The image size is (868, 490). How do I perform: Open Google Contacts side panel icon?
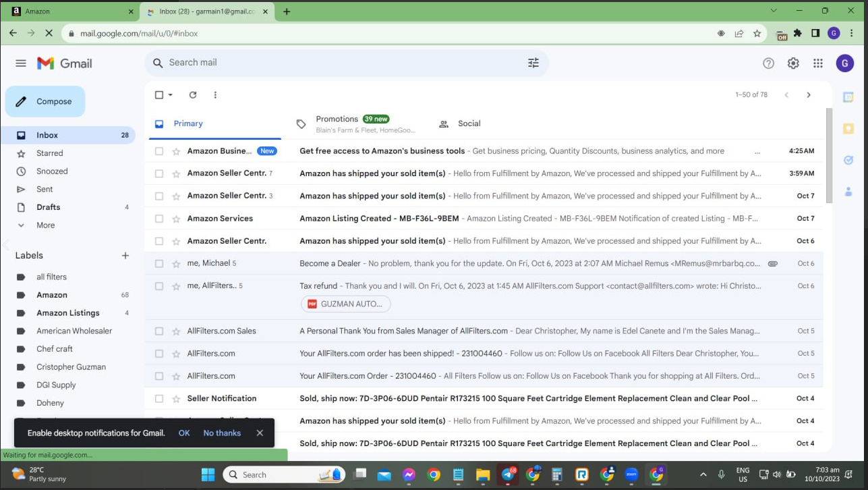(x=848, y=192)
